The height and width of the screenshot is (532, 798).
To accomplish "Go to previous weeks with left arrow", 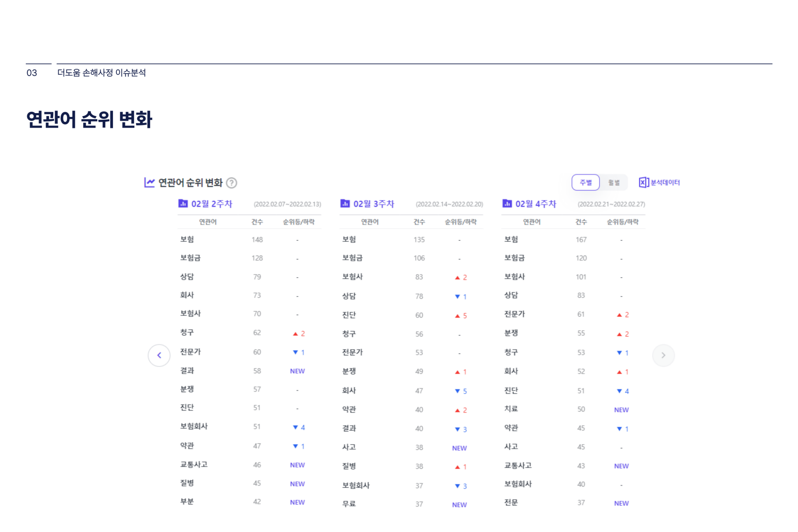I will 159,355.
